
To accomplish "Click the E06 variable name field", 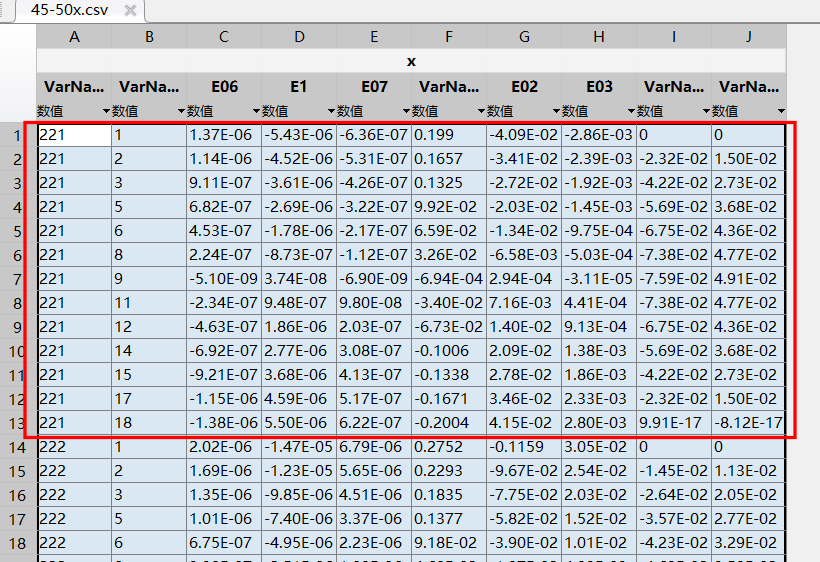I will tap(224, 87).
